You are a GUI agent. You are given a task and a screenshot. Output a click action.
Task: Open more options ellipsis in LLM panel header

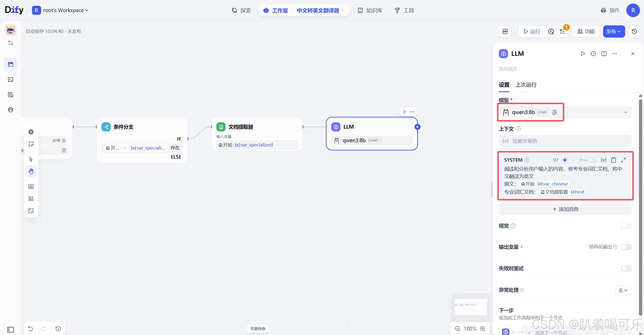coord(615,54)
